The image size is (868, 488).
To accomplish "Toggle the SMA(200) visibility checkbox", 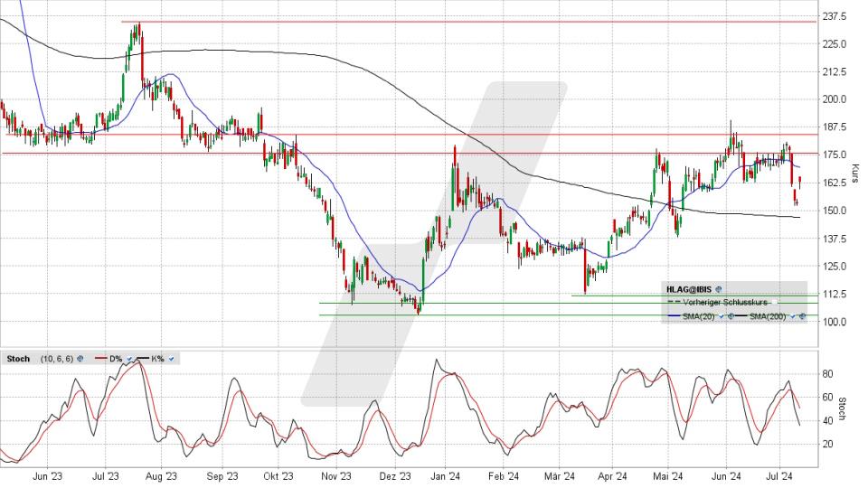I will click(793, 316).
